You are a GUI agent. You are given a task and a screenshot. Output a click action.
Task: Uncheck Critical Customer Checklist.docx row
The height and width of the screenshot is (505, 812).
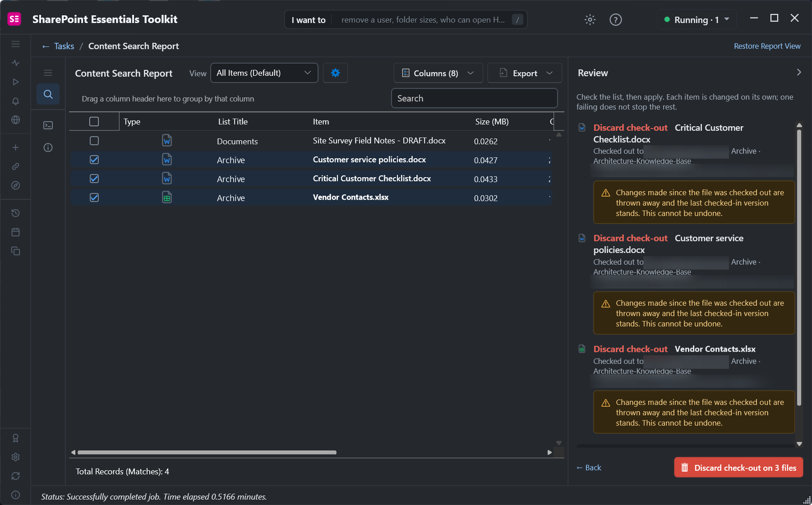[x=94, y=179]
